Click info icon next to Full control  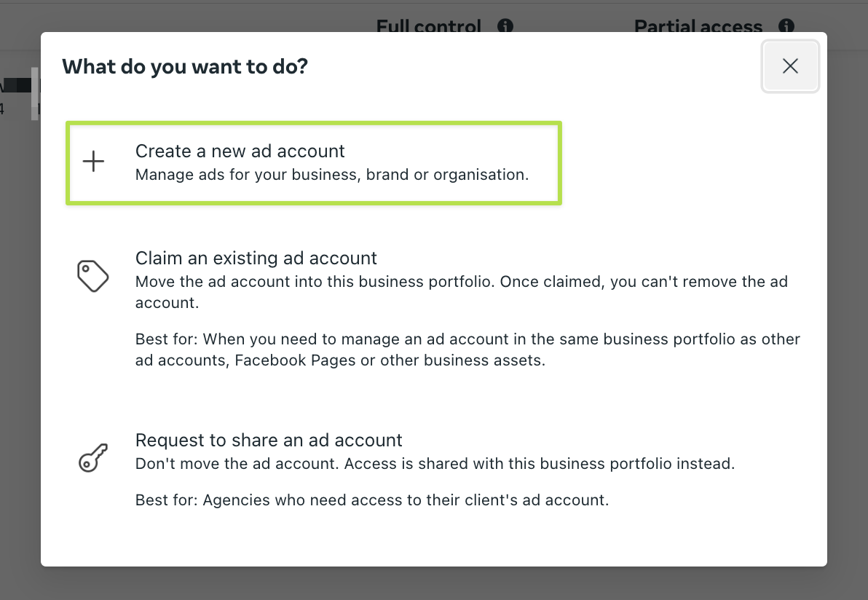pos(505,27)
